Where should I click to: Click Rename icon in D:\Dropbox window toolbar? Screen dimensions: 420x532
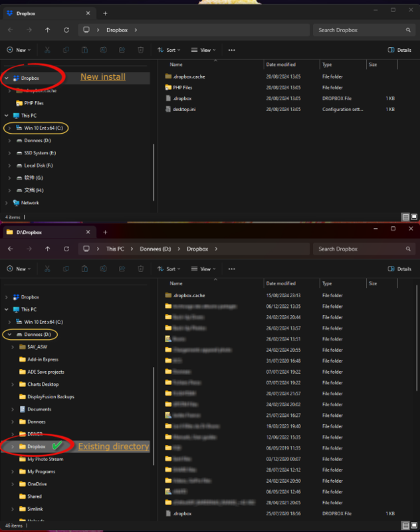(104, 269)
